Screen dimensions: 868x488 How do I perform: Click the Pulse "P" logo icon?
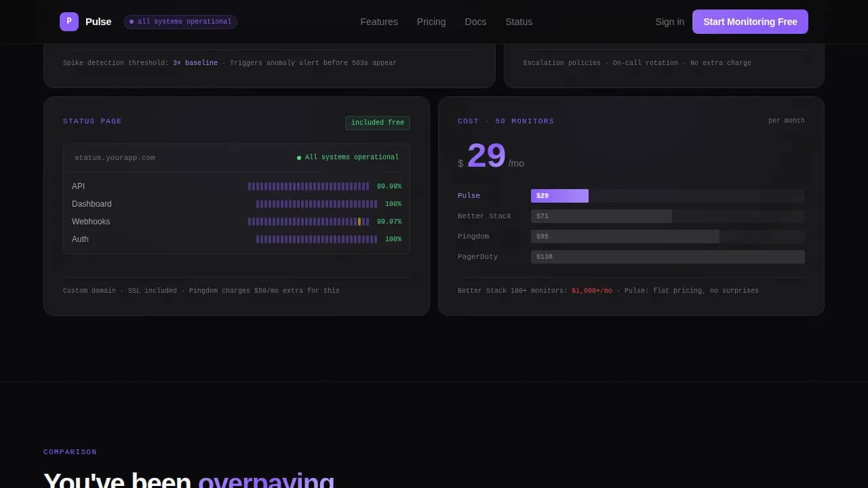[68, 21]
